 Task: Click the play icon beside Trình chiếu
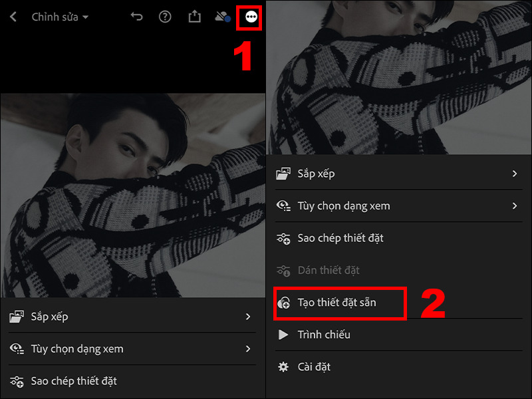click(283, 334)
